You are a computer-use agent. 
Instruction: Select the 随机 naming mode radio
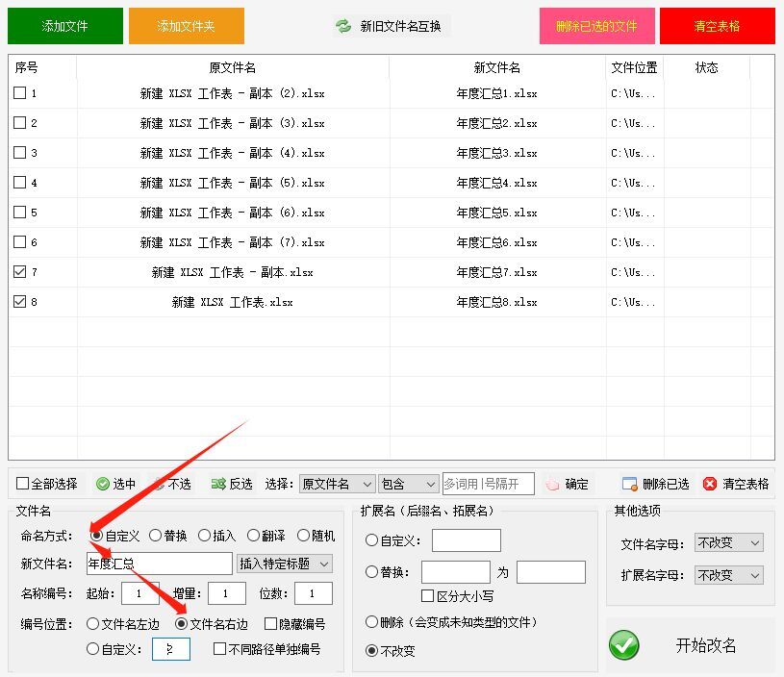pos(303,536)
